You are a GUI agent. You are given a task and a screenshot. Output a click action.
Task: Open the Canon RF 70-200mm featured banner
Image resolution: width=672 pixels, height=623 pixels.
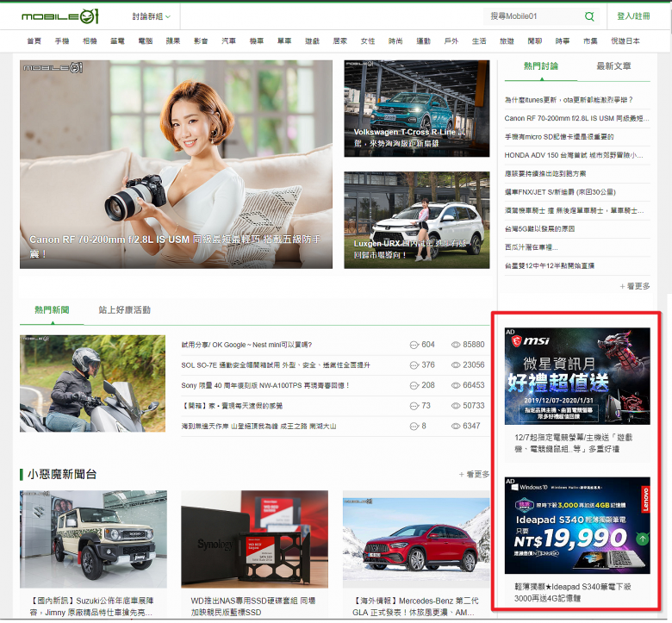[x=176, y=165]
